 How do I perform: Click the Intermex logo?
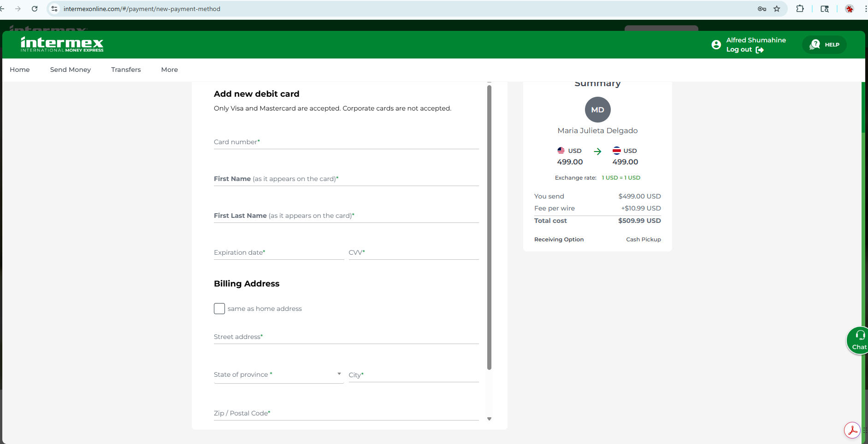pyautogui.click(x=62, y=44)
